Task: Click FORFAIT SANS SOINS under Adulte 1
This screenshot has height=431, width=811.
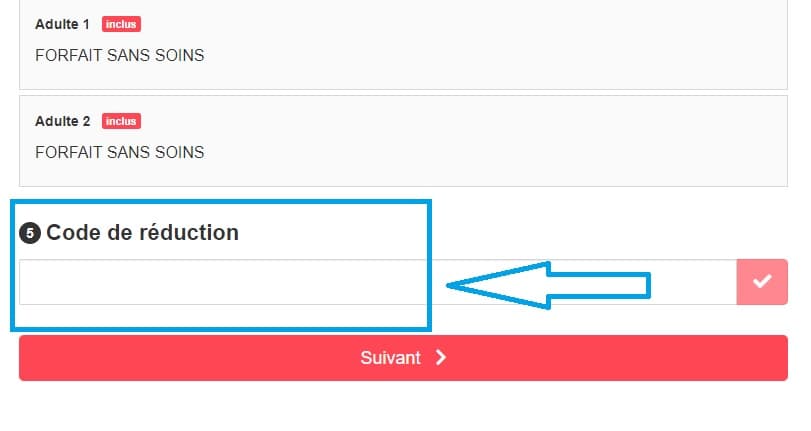Action: pos(119,56)
